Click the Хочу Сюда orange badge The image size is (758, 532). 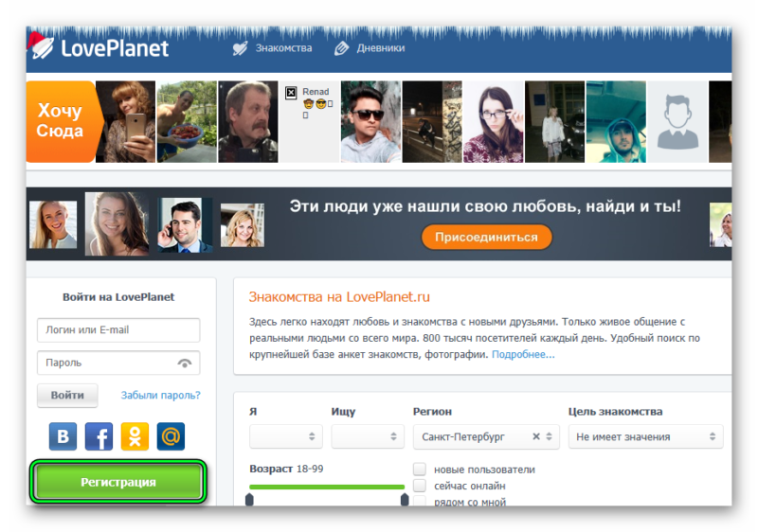pyautogui.click(x=61, y=121)
